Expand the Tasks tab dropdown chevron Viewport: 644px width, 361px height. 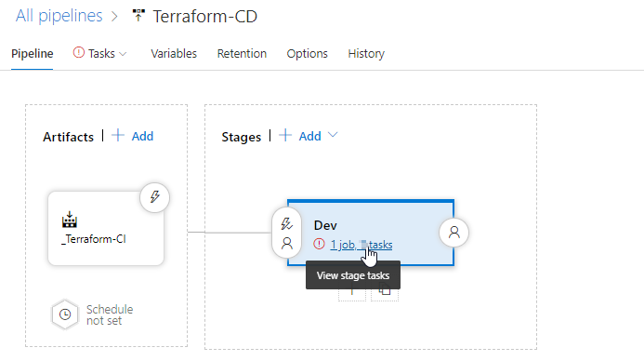tap(123, 54)
